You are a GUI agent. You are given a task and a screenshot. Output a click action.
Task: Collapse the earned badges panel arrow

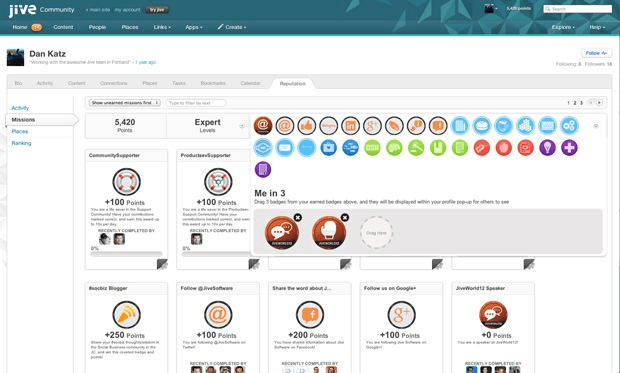596,126
